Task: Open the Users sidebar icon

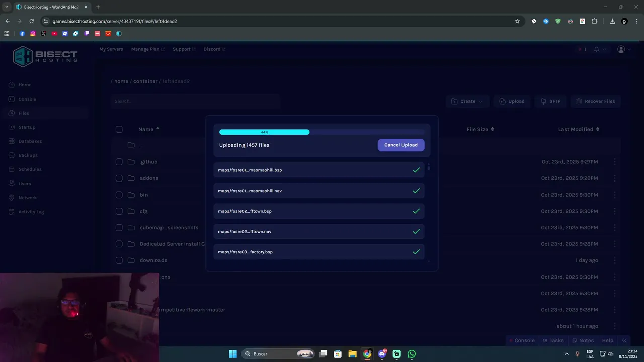Action: pos(12,184)
